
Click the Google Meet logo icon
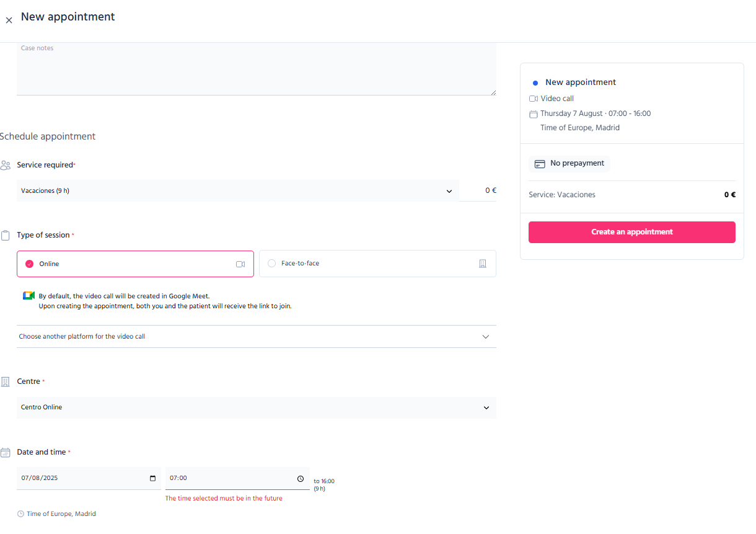29,296
